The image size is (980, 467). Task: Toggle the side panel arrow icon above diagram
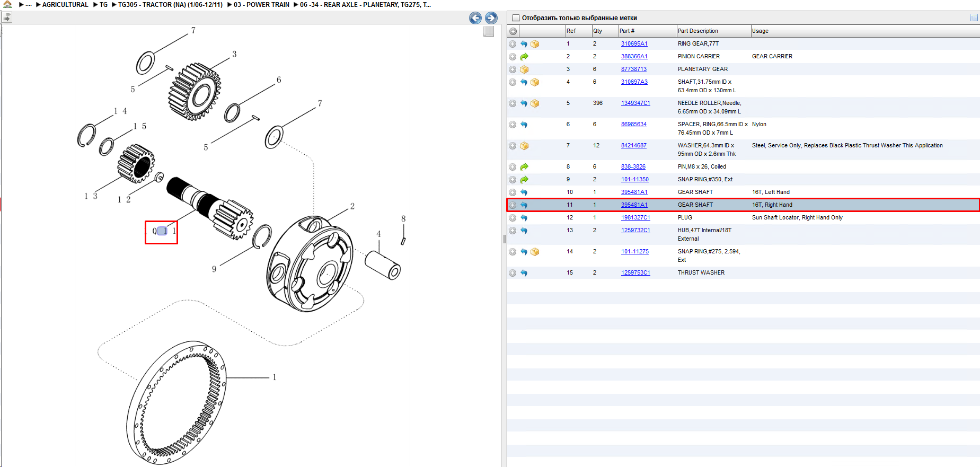click(7, 17)
